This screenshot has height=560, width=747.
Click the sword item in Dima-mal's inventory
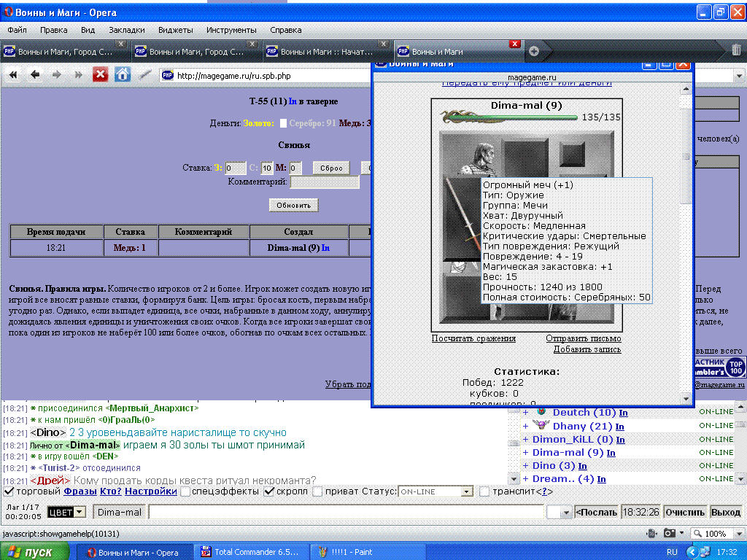462,219
